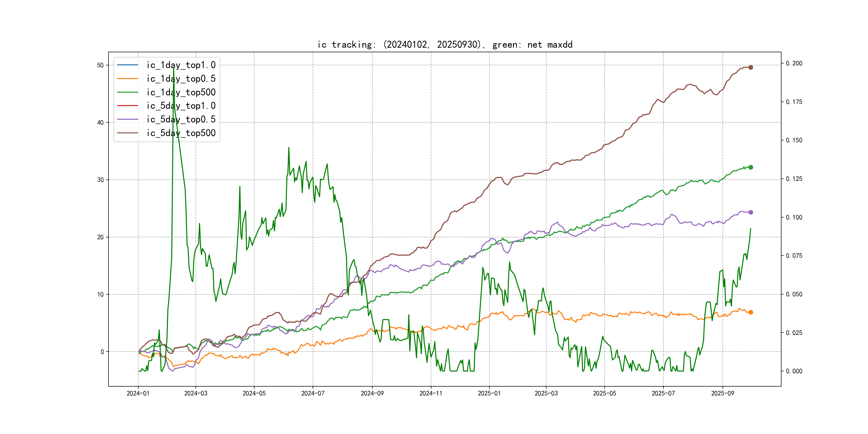Screen dimensions: 868x434
Task: Click the 2025-01 x-axis tick label
Action: [489, 393]
